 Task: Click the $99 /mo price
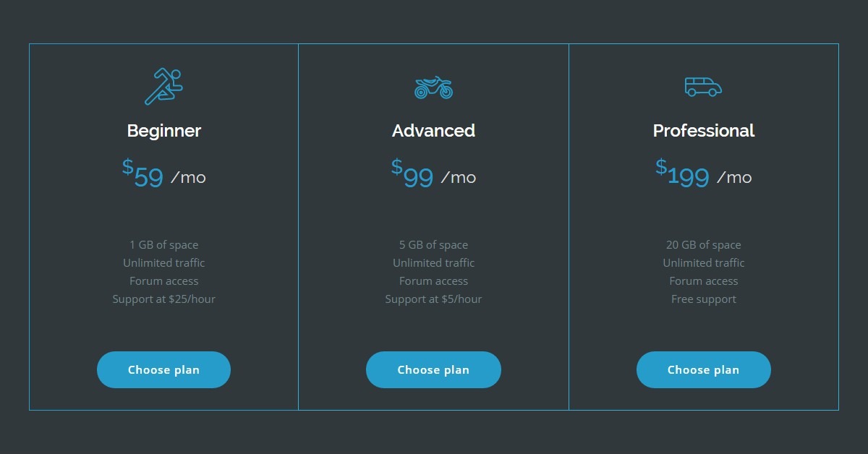click(433, 174)
